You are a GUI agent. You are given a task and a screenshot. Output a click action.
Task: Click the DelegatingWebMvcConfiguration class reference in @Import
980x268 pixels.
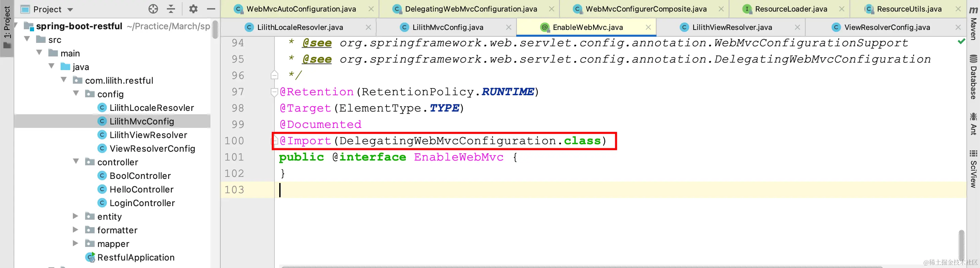pos(448,141)
